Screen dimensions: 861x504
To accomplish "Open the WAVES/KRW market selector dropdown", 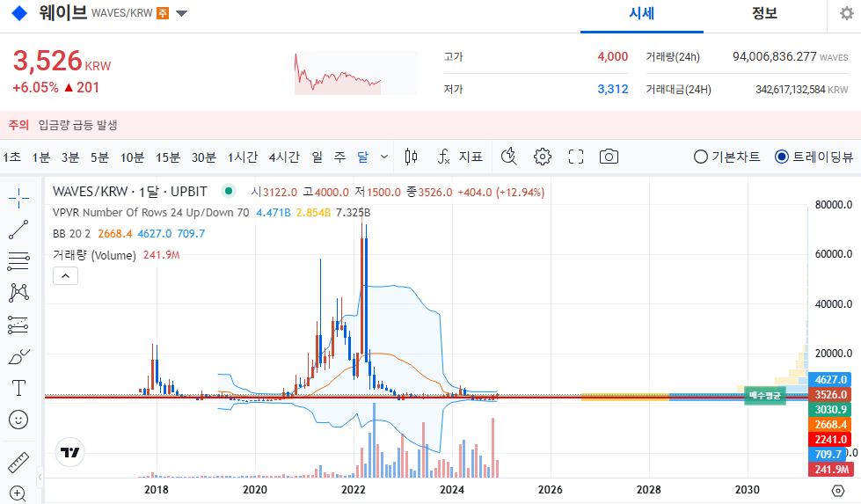I will (x=181, y=13).
